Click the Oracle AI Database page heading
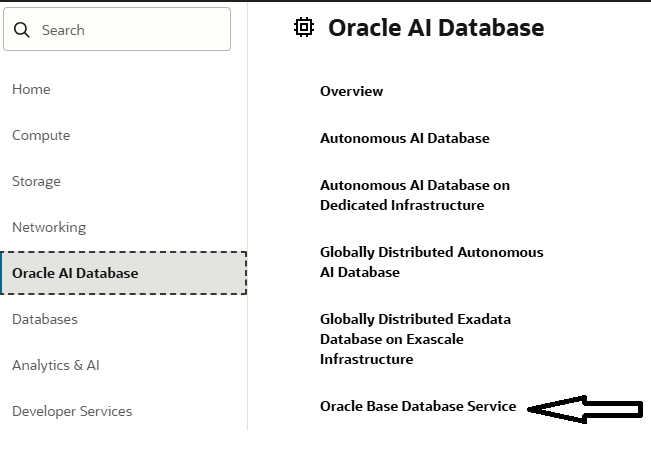The width and height of the screenshot is (651, 451). [436, 28]
